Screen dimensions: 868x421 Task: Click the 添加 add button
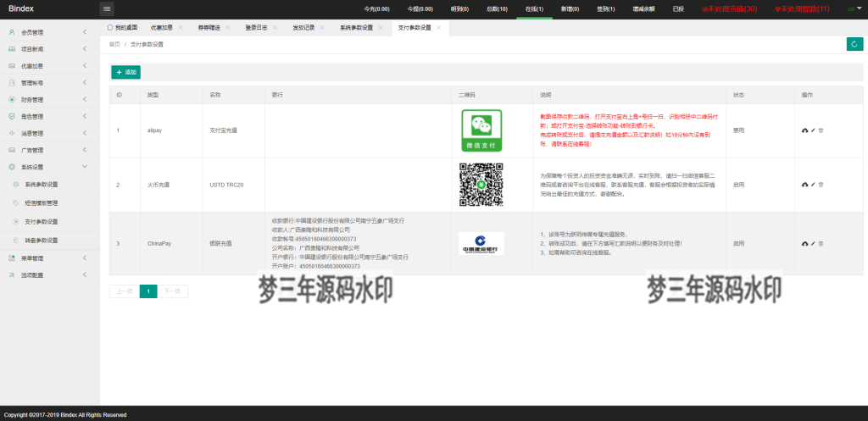coord(126,73)
